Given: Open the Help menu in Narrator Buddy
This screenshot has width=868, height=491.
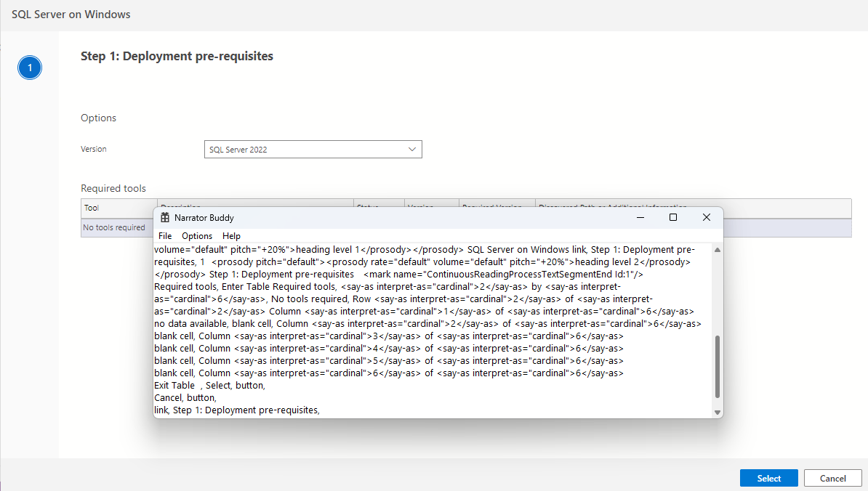Looking at the screenshot, I should click(x=231, y=235).
